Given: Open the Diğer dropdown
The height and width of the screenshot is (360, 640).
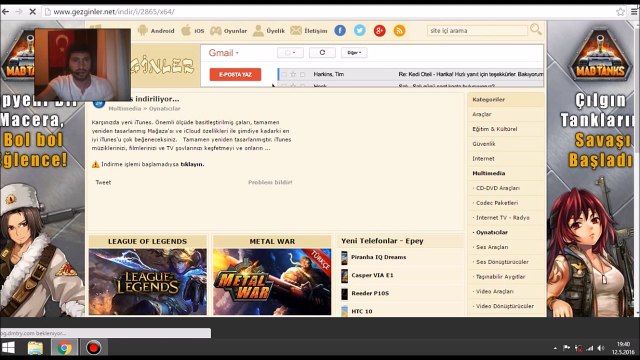Looking at the screenshot, I should point(354,53).
